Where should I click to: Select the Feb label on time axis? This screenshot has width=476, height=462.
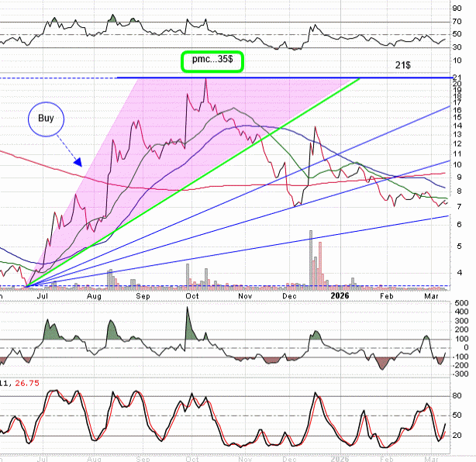click(386, 295)
